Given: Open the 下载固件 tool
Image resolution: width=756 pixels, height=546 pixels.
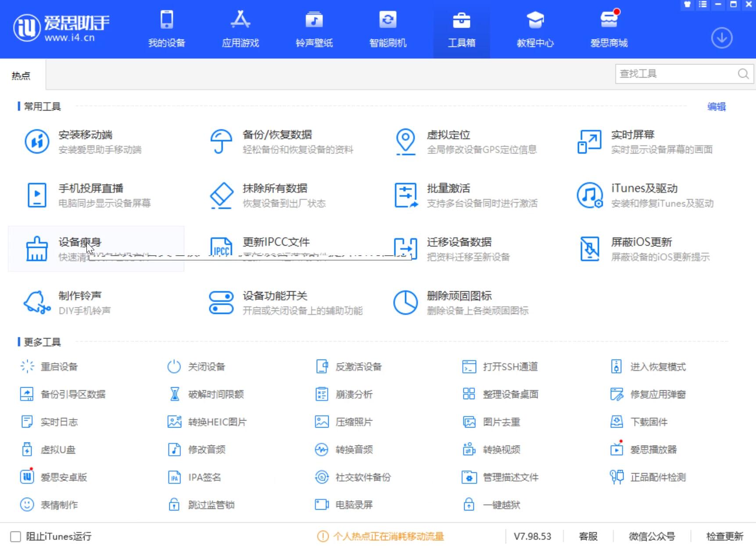Looking at the screenshot, I should pos(639,421).
